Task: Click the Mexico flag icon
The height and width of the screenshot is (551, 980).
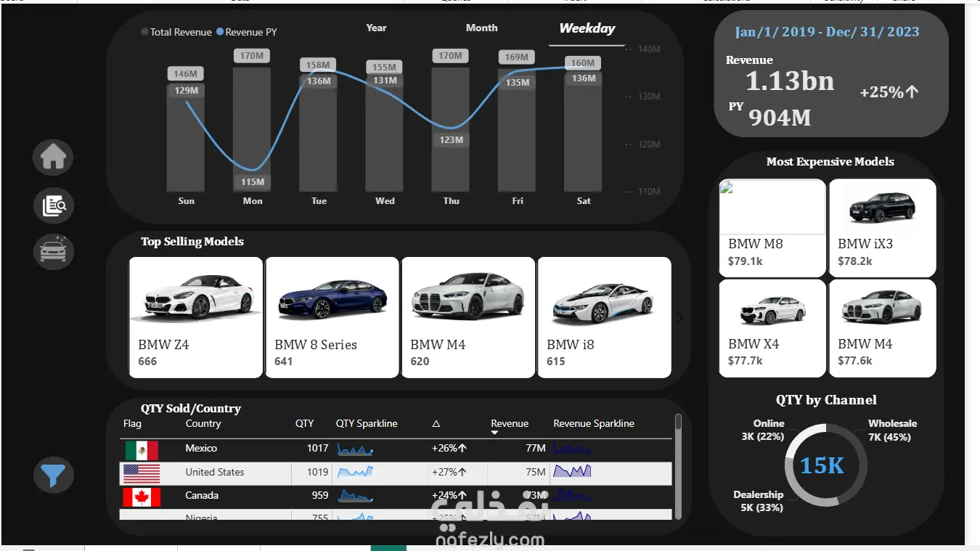Action: click(142, 450)
